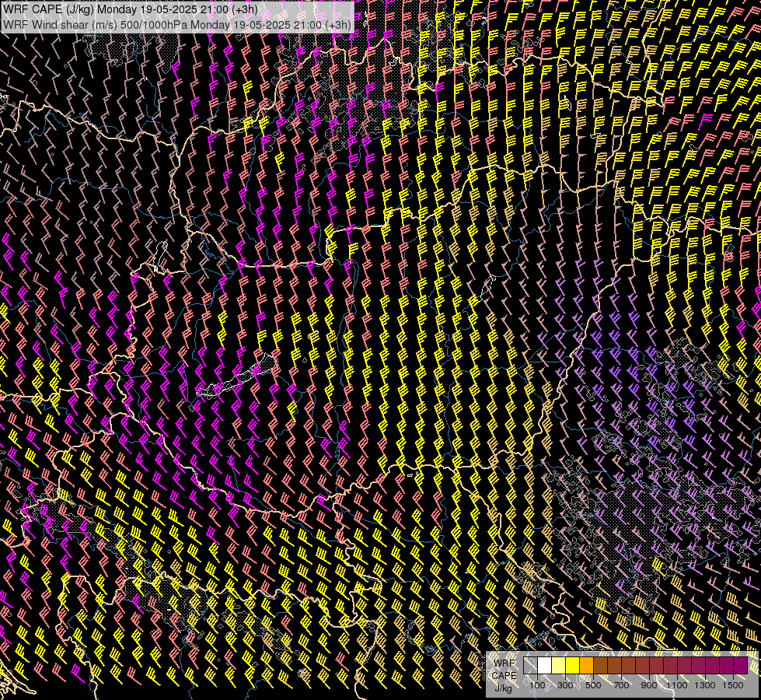The image size is (761, 700).
Task: Select the pale yellow CAPE legend swatch
Action: point(559,666)
